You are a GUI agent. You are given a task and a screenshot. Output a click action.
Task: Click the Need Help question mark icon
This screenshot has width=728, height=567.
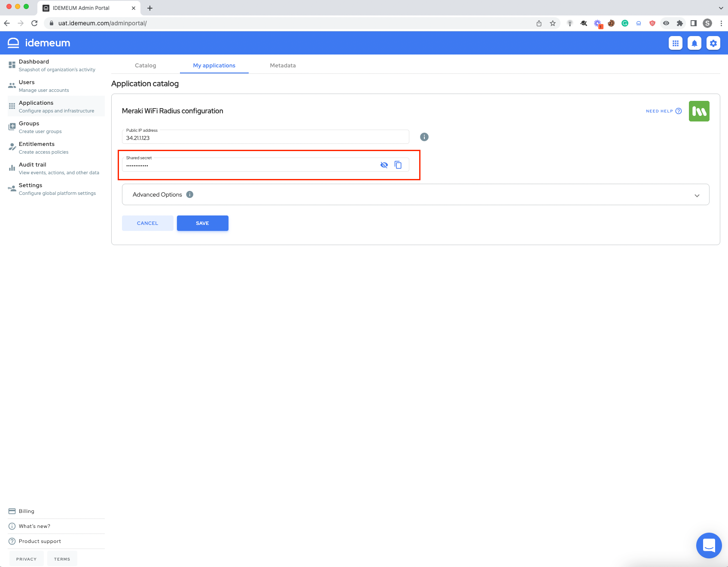[679, 111]
